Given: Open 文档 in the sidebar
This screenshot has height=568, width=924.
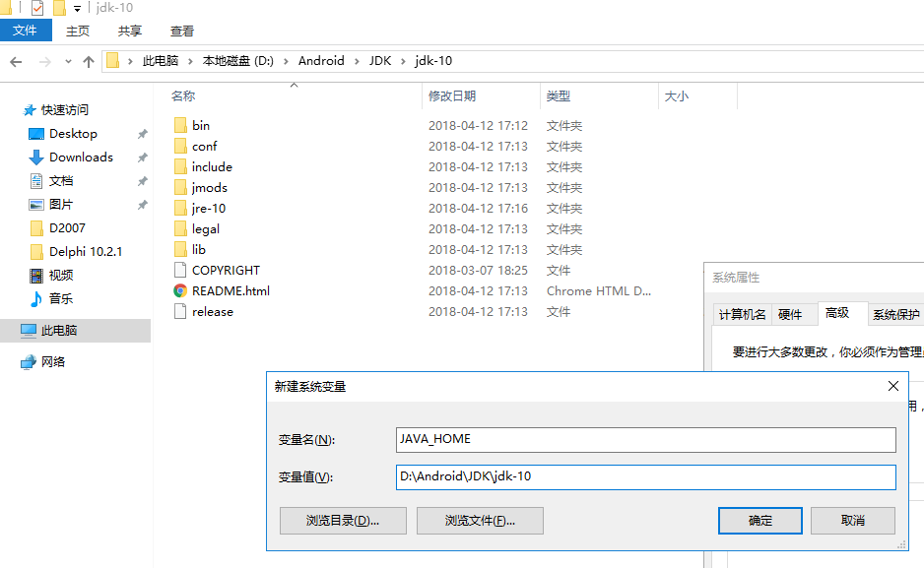Looking at the screenshot, I should [x=61, y=181].
